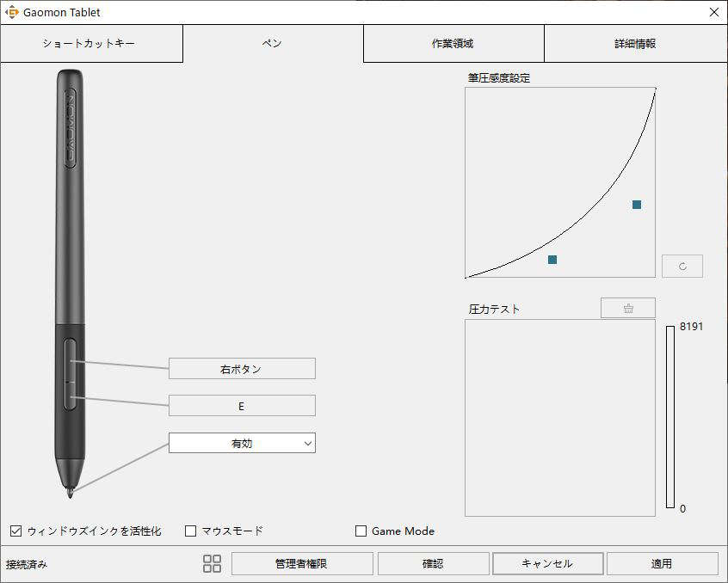Click the 圧力テスト label
This screenshot has width=728, height=583.
click(494, 309)
